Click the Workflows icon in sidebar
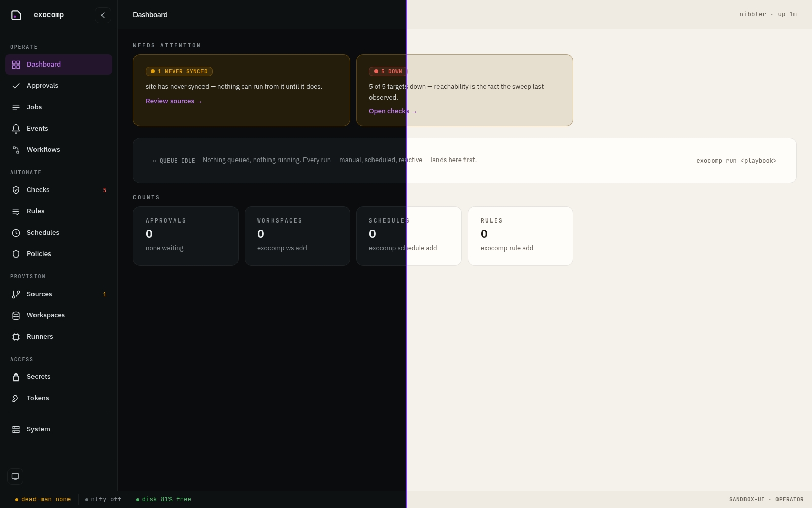The height and width of the screenshot is (508, 812). 16,150
